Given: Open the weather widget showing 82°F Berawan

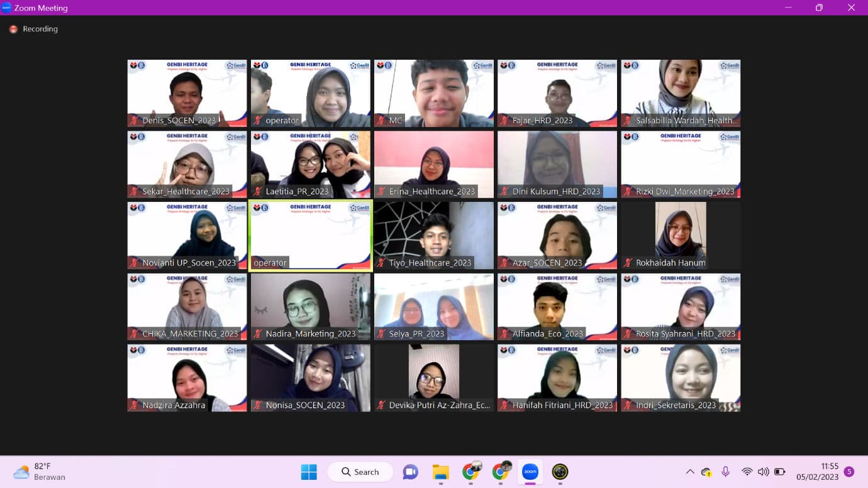Looking at the screenshot, I should click(x=39, y=472).
